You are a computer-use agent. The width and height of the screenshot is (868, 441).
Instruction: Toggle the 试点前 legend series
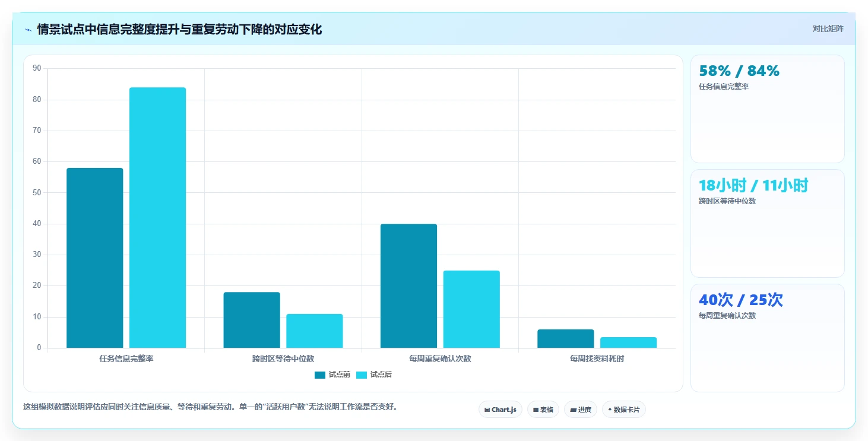(332, 375)
